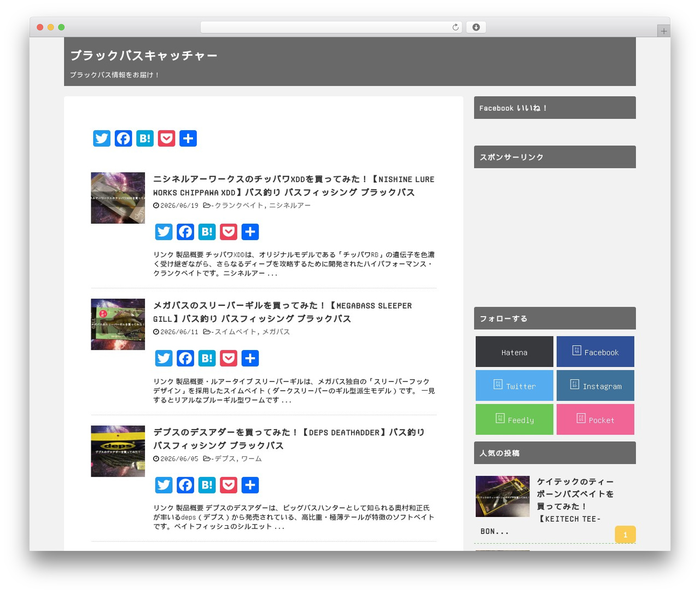Follow via the Instagram sidebar button

(x=596, y=386)
